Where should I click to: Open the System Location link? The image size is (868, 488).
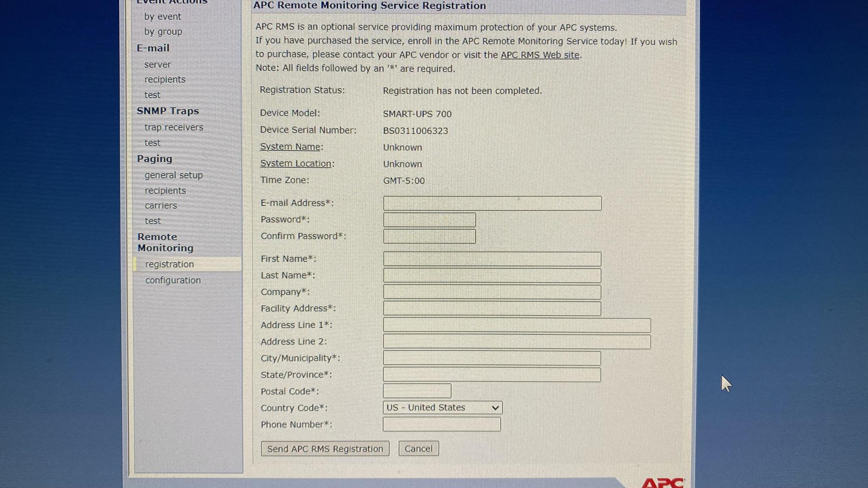tap(296, 164)
